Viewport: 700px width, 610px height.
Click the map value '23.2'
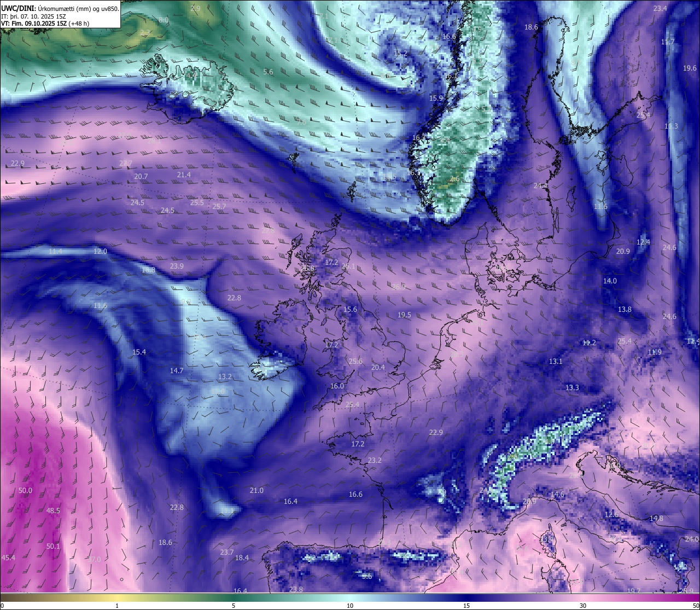coord(374,461)
